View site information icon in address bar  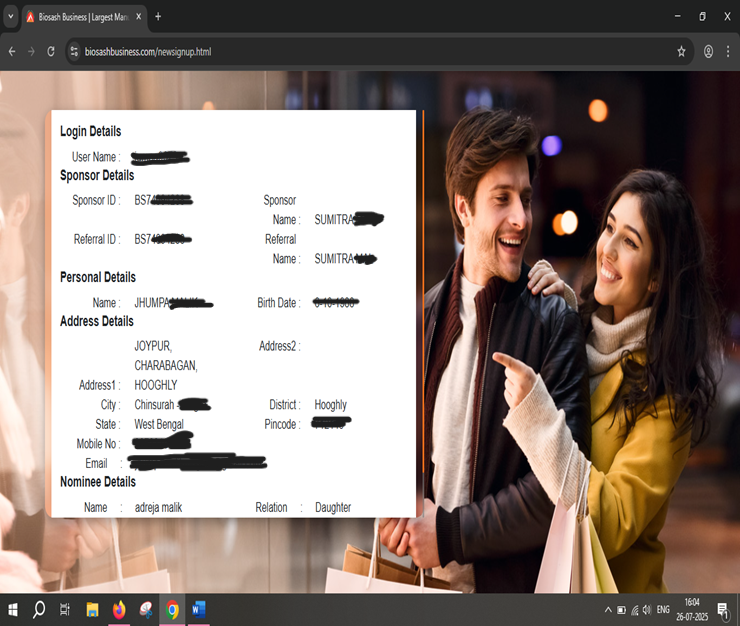click(x=74, y=51)
